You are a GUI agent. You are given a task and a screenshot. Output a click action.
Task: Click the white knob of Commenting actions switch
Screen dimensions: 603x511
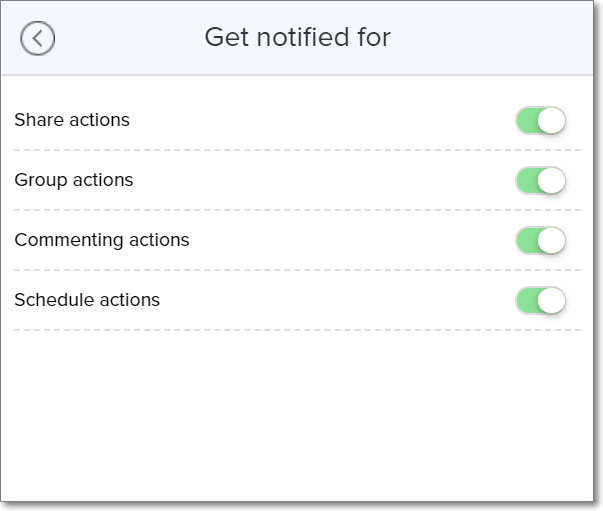pos(552,241)
